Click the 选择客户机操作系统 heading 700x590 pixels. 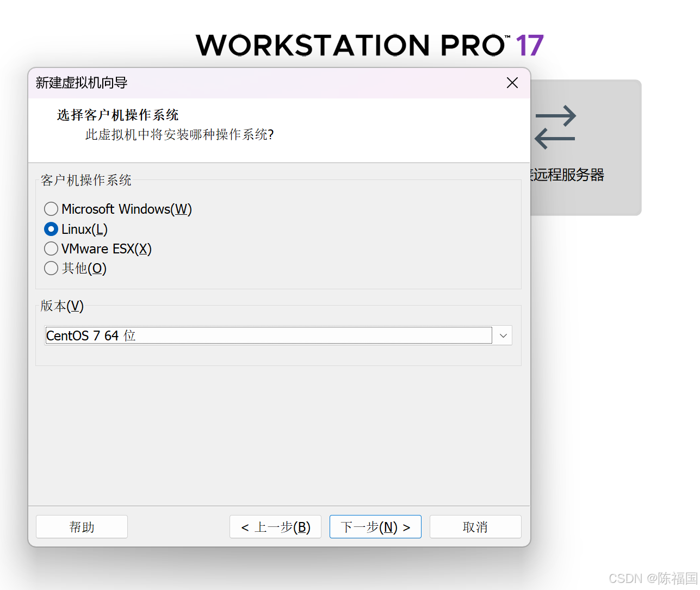pos(117,115)
